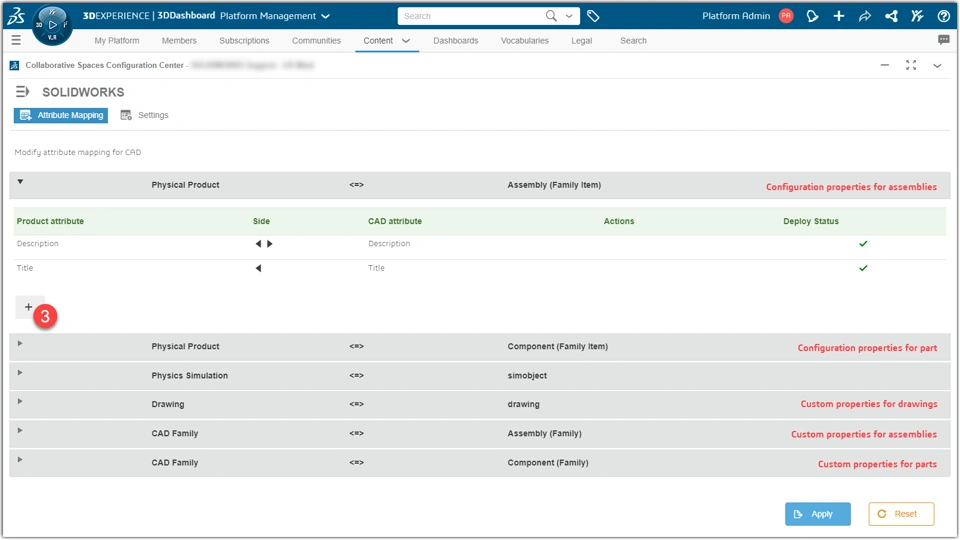This screenshot has height=540, width=960.
Task: Click in the top Search field
Action: 471,16
